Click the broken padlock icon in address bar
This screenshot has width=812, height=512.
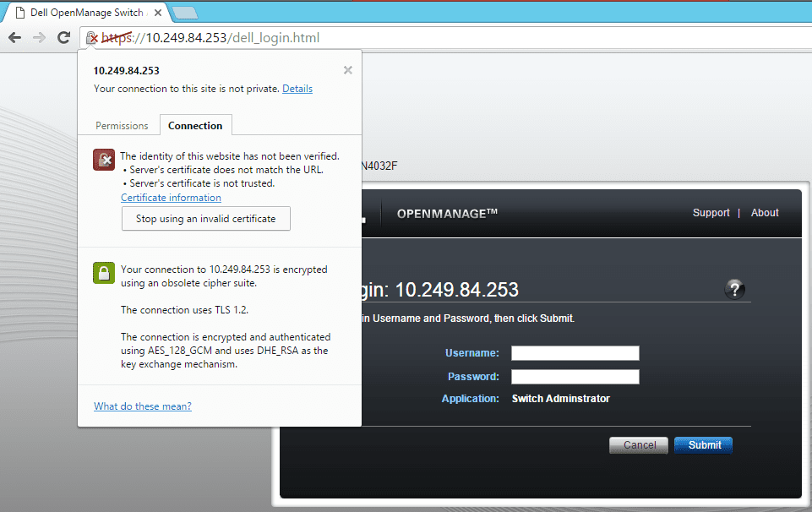pyautogui.click(x=91, y=38)
